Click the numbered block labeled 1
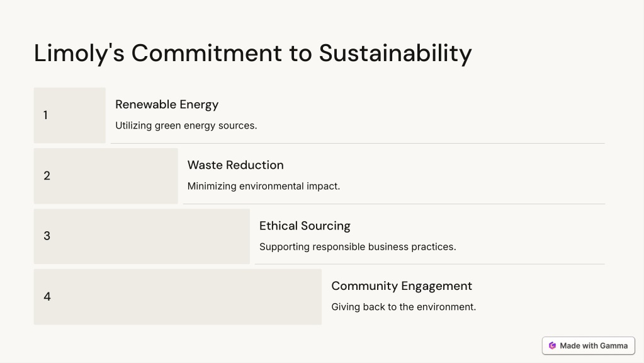644x363 pixels. [69, 115]
